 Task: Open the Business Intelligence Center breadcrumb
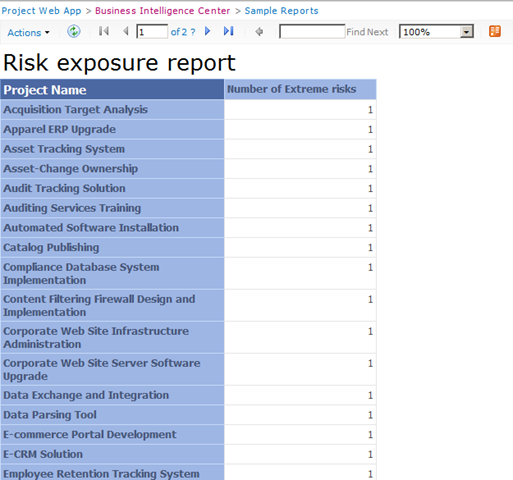[163, 11]
